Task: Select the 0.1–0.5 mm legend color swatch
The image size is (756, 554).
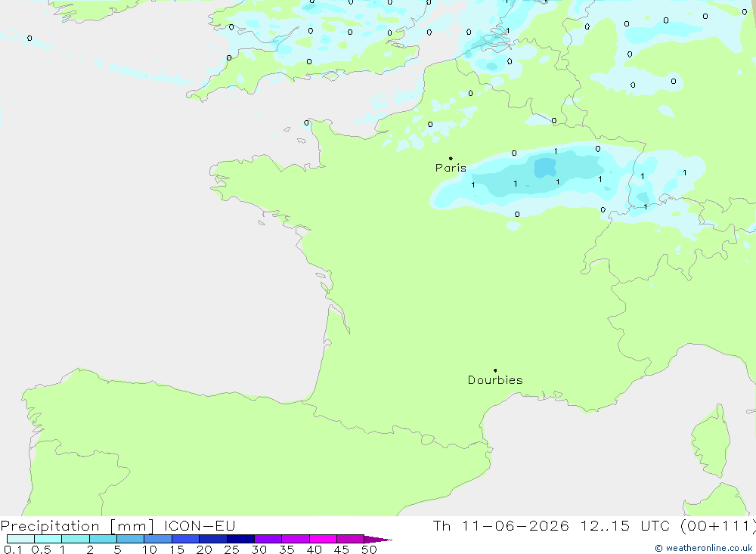Action: pos(20,539)
